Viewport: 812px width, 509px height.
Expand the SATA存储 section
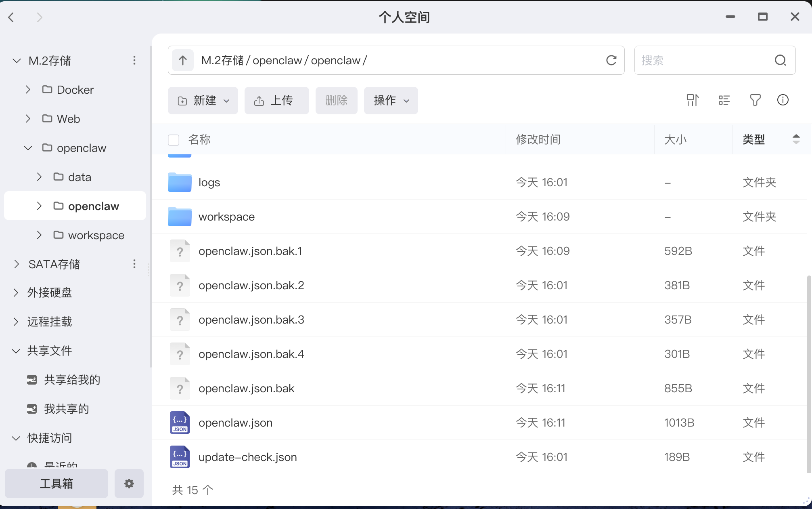tap(17, 264)
